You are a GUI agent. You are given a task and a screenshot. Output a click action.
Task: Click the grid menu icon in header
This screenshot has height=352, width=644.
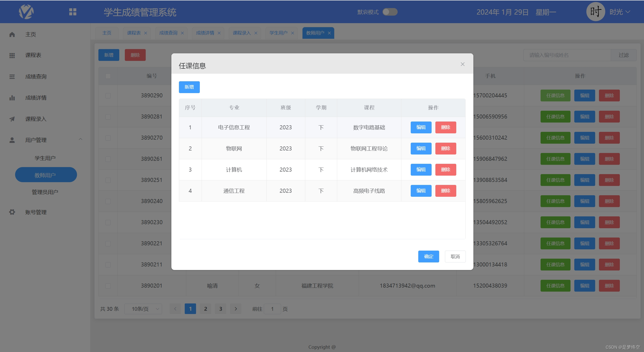click(x=73, y=12)
